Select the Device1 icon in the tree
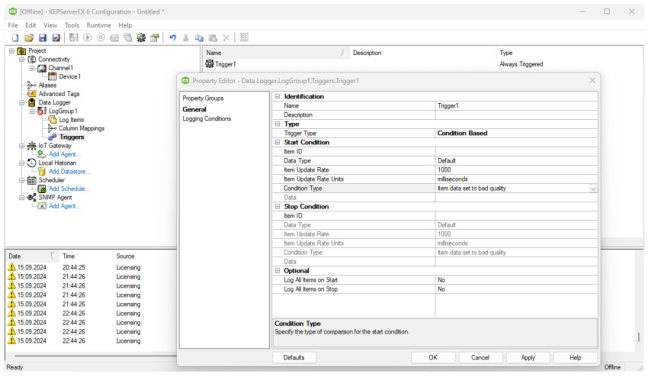 click(52, 76)
